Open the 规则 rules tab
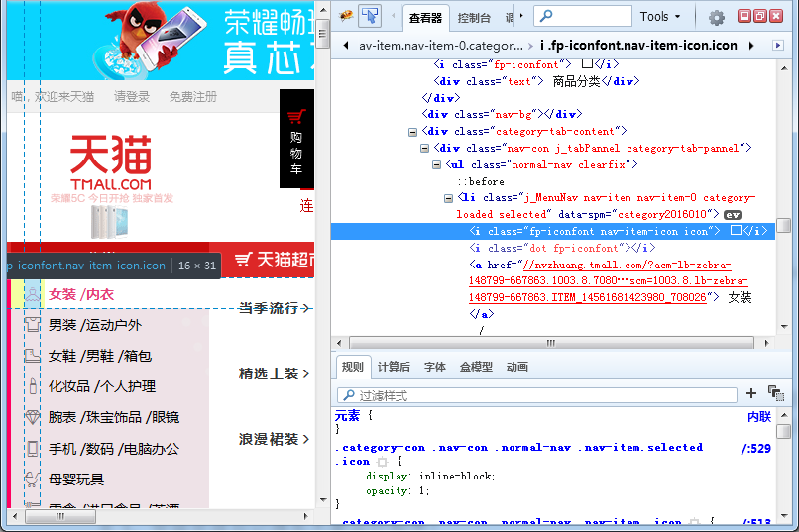The image size is (799, 532). click(353, 367)
